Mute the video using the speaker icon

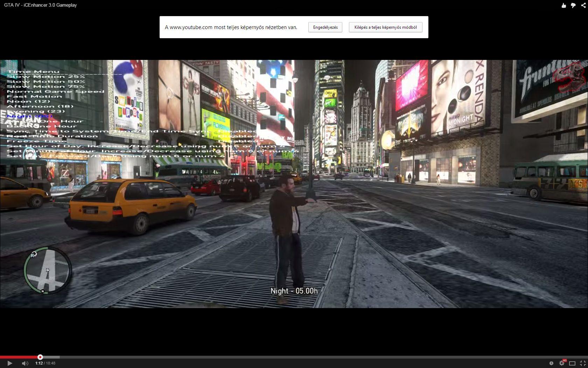tap(25, 363)
